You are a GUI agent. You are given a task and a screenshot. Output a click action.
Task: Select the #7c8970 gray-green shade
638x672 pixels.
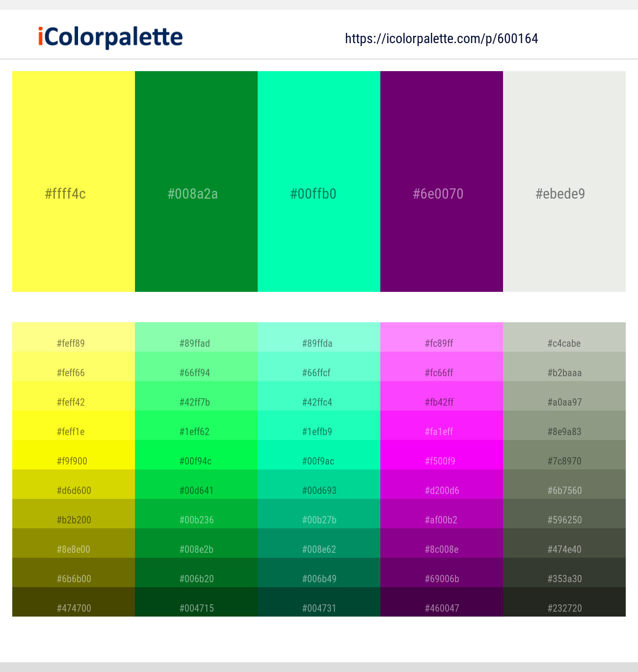(x=564, y=455)
